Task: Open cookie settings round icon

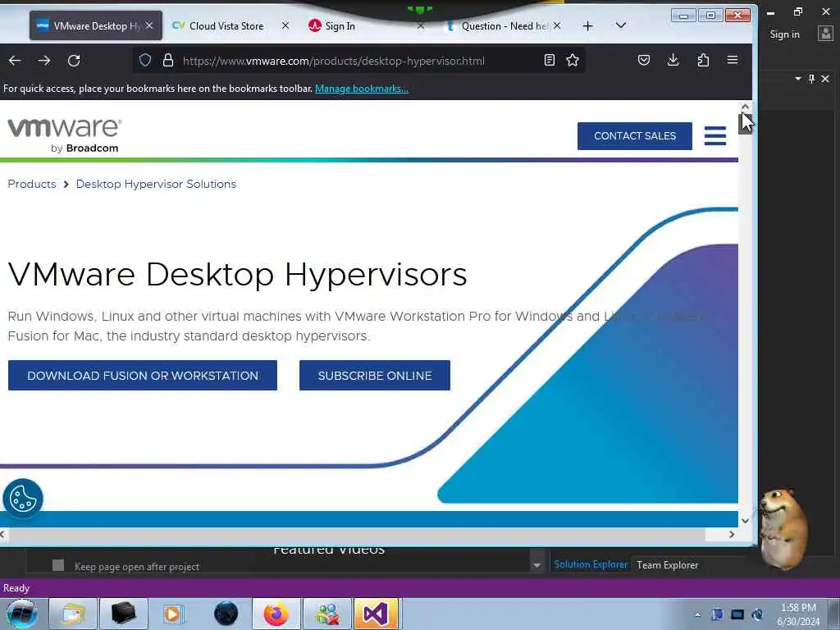Action: (22, 498)
